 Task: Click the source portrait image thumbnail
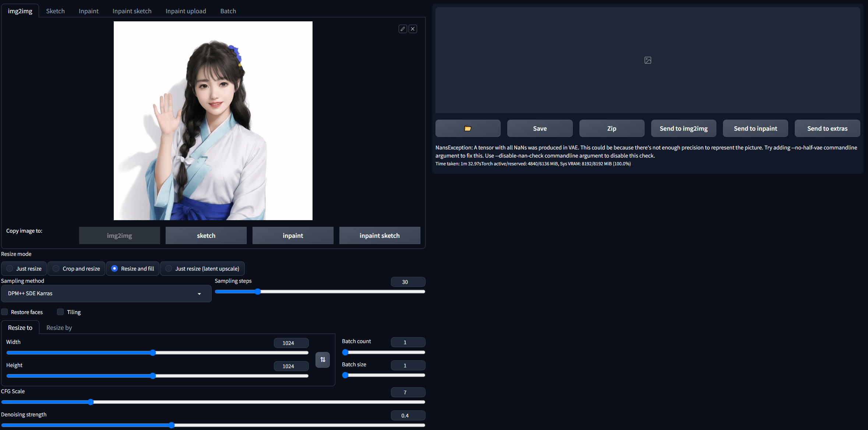click(x=213, y=121)
